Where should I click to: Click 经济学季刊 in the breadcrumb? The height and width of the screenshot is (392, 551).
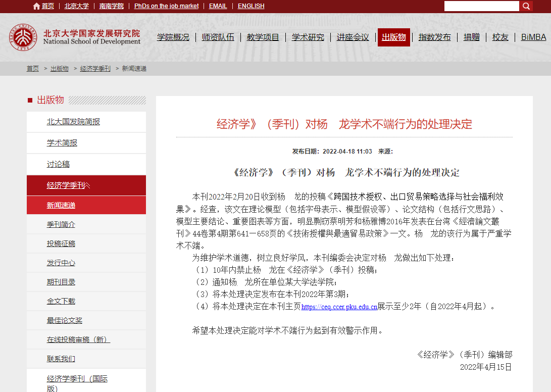click(x=95, y=69)
